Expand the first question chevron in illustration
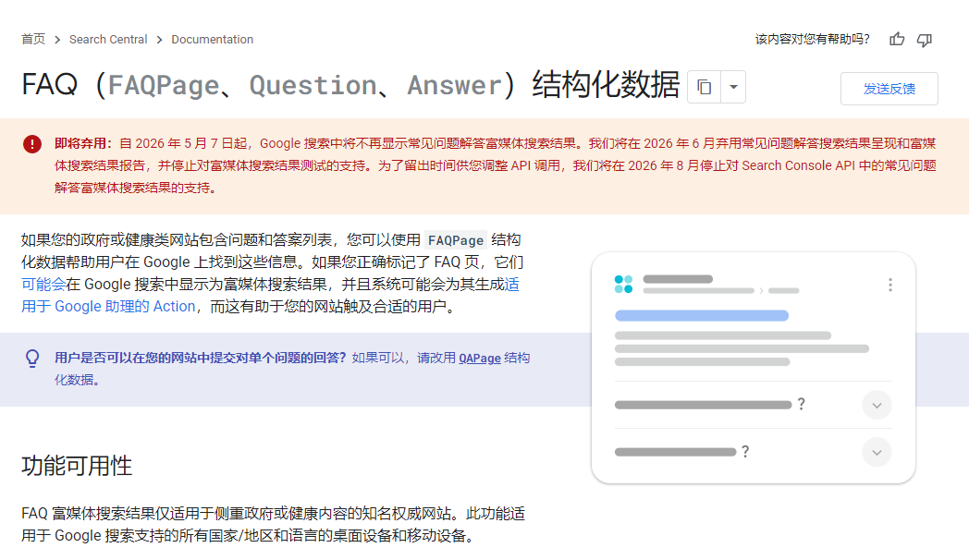 tap(877, 406)
